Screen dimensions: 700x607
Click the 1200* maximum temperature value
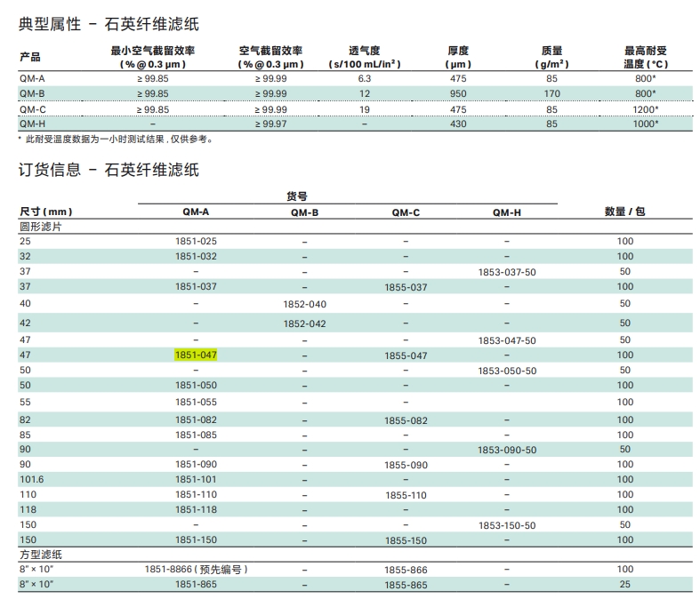pos(645,109)
